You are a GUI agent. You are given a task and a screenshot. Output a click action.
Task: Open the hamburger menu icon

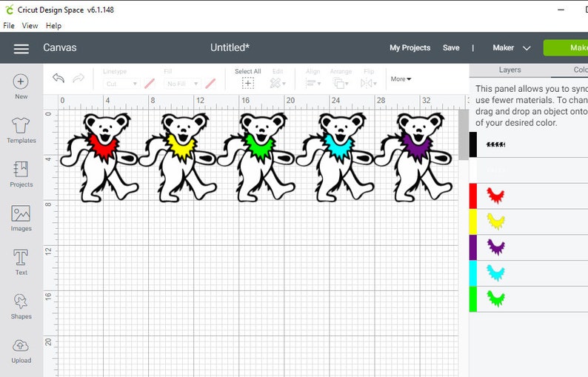pyautogui.click(x=21, y=49)
